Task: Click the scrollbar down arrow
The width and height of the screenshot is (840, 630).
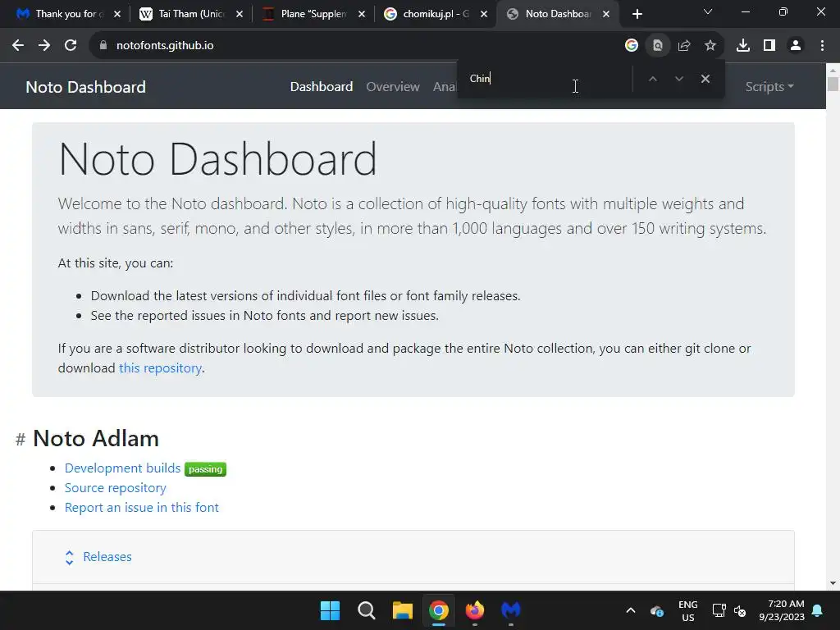Action: [833, 583]
